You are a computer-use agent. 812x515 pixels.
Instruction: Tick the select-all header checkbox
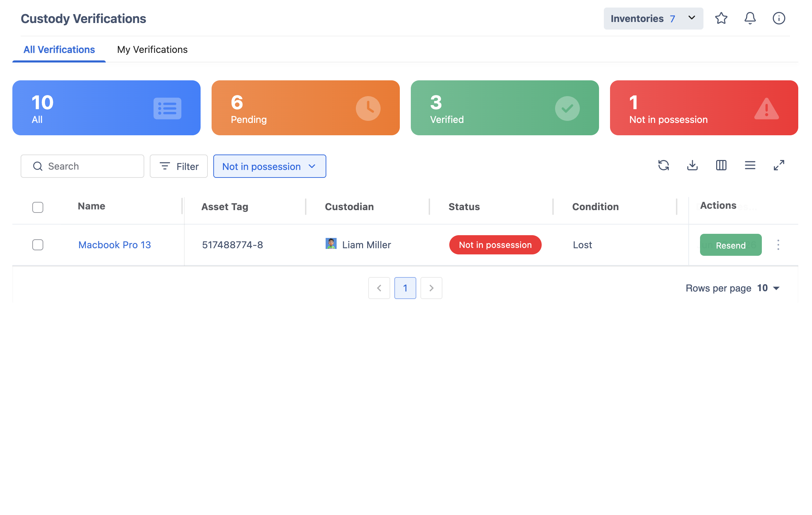pyautogui.click(x=38, y=207)
